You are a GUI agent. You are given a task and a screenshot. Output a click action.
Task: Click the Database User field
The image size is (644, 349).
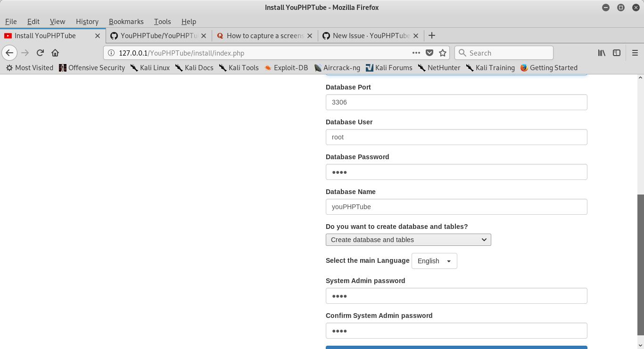click(x=456, y=137)
